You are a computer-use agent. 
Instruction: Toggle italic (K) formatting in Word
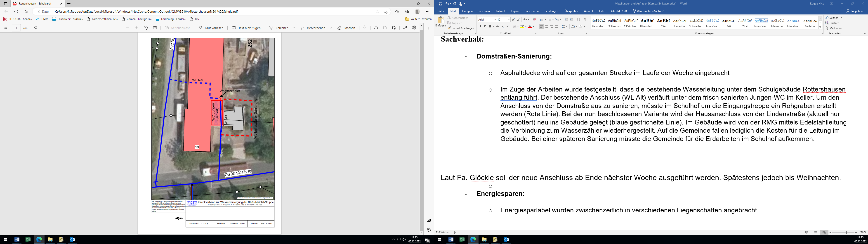tap(485, 27)
